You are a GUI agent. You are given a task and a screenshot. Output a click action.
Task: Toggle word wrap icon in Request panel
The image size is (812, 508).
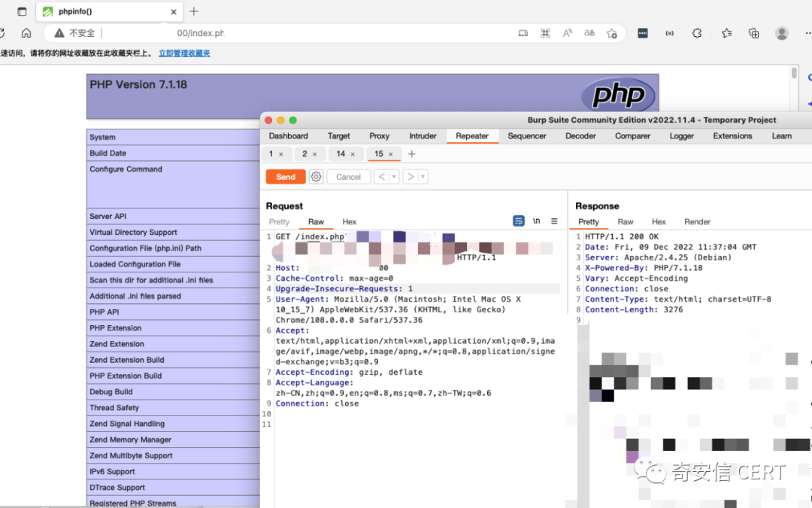tap(518, 221)
